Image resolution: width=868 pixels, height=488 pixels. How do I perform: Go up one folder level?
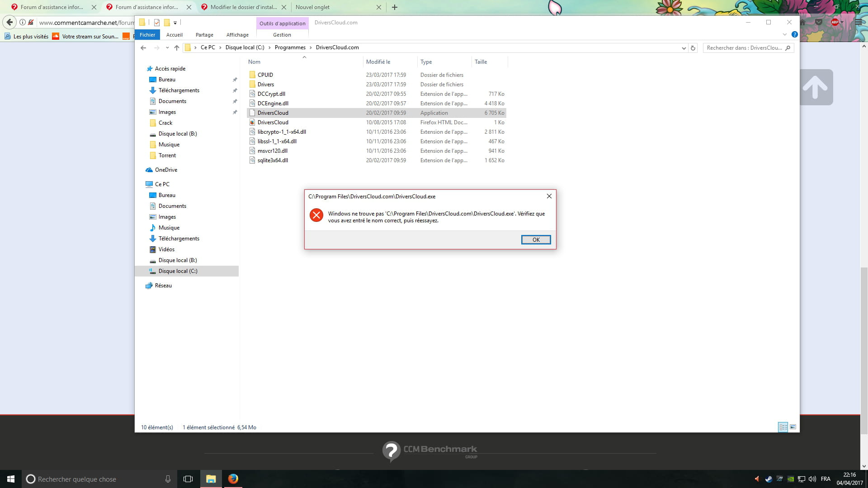pyautogui.click(x=177, y=47)
